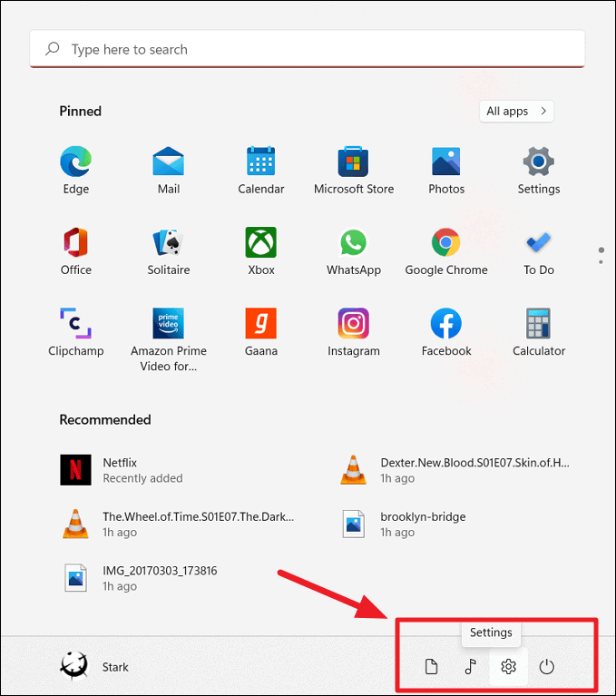Open the Calculator app
Image resolution: width=616 pixels, height=696 pixels.
click(539, 332)
